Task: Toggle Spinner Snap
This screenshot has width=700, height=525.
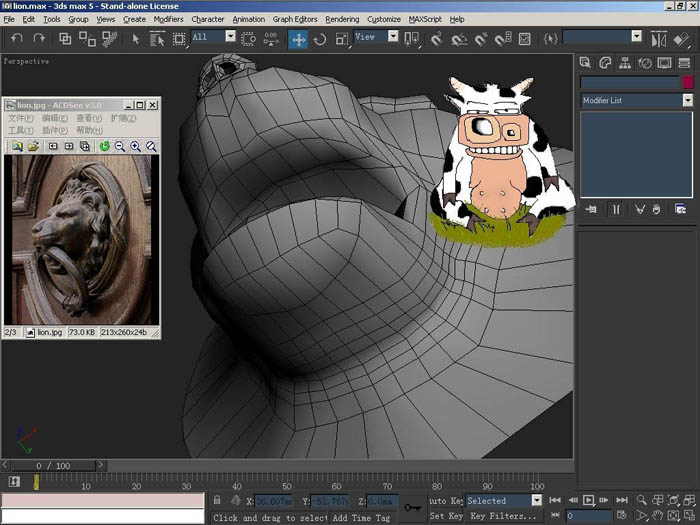Action: tap(503, 39)
